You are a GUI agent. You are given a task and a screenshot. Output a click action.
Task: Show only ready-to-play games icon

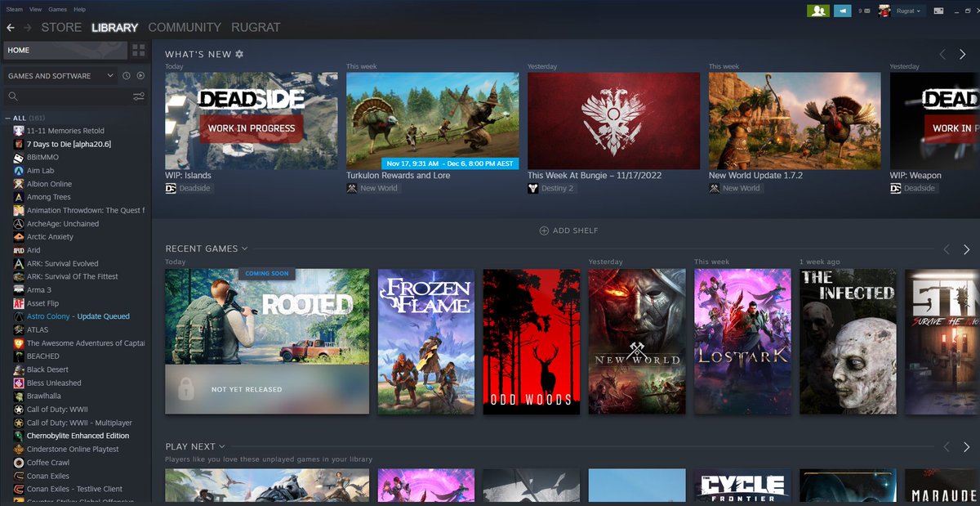coord(140,76)
